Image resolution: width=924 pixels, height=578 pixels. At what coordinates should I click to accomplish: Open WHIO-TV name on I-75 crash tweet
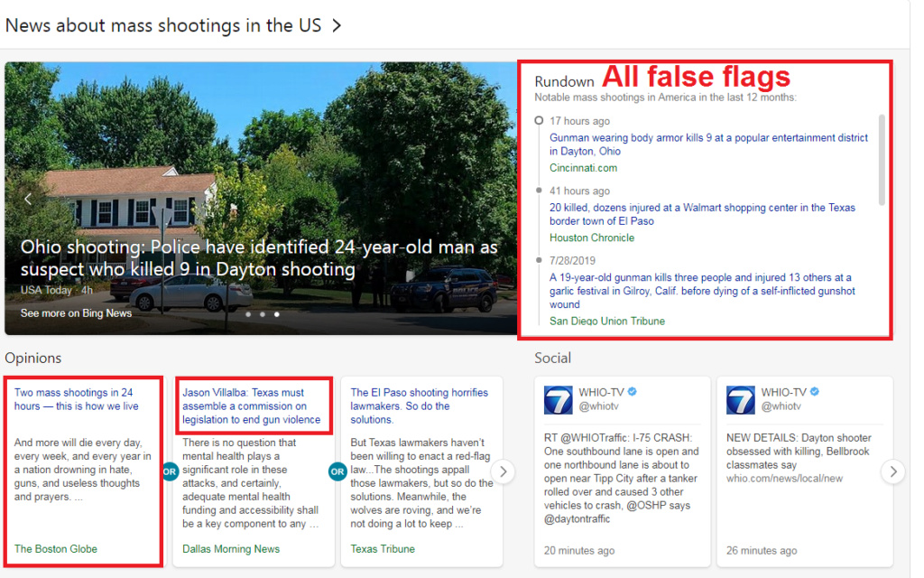click(601, 392)
